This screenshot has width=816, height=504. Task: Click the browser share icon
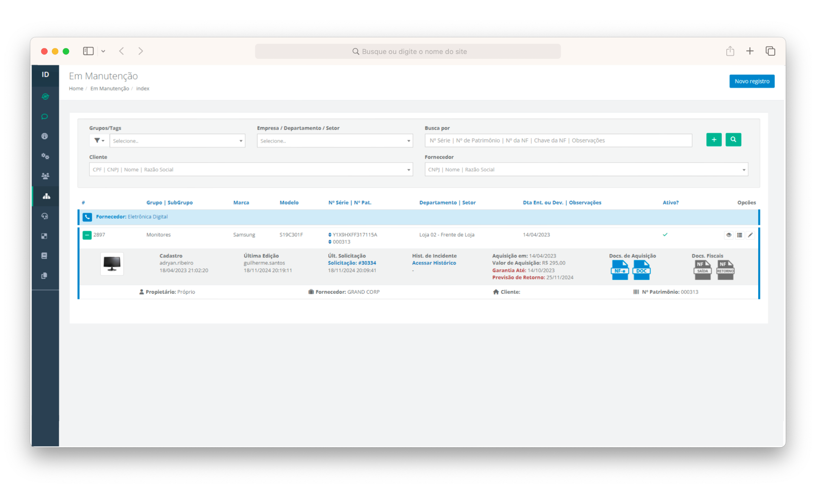[730, 51]
